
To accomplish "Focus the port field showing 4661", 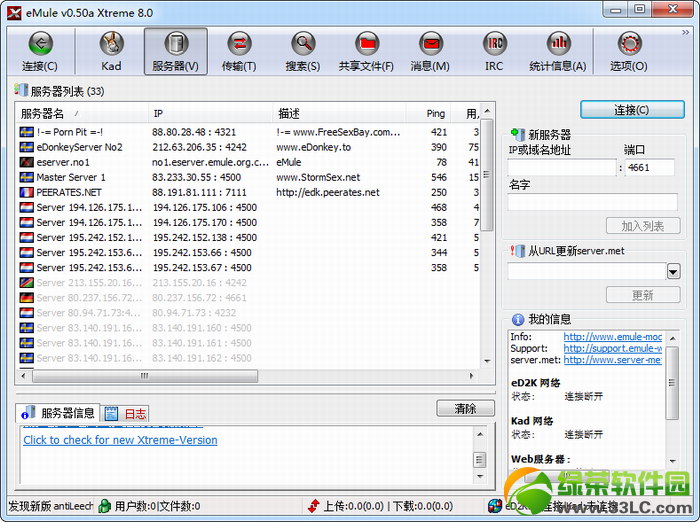I will 650,168.
